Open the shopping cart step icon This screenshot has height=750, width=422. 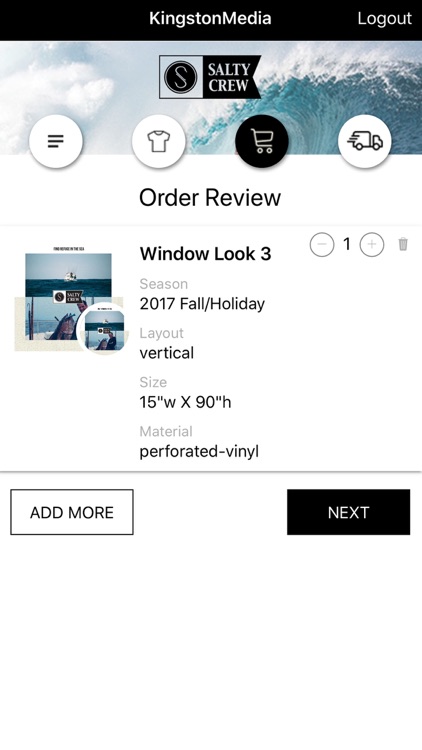(x=262, y=142)
